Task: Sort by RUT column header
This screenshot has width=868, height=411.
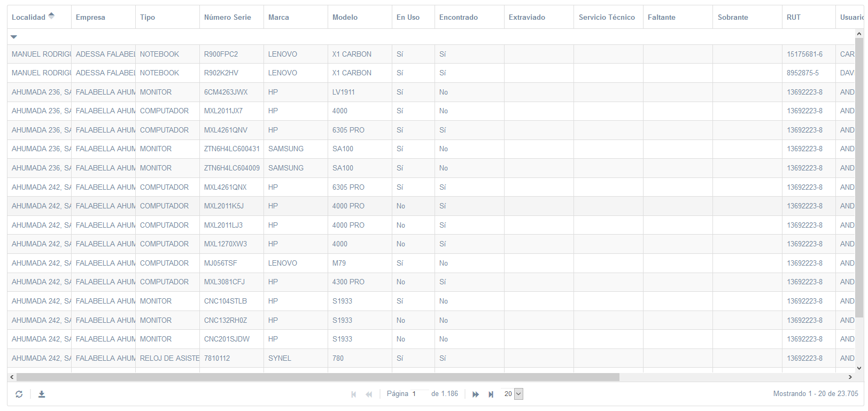Action: 809,17
